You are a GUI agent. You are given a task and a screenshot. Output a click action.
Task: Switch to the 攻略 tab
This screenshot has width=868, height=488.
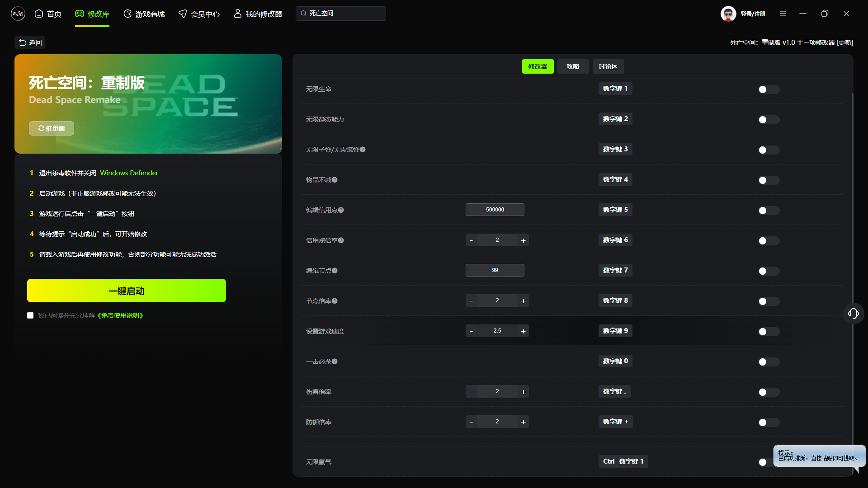(x=573, y=66)
